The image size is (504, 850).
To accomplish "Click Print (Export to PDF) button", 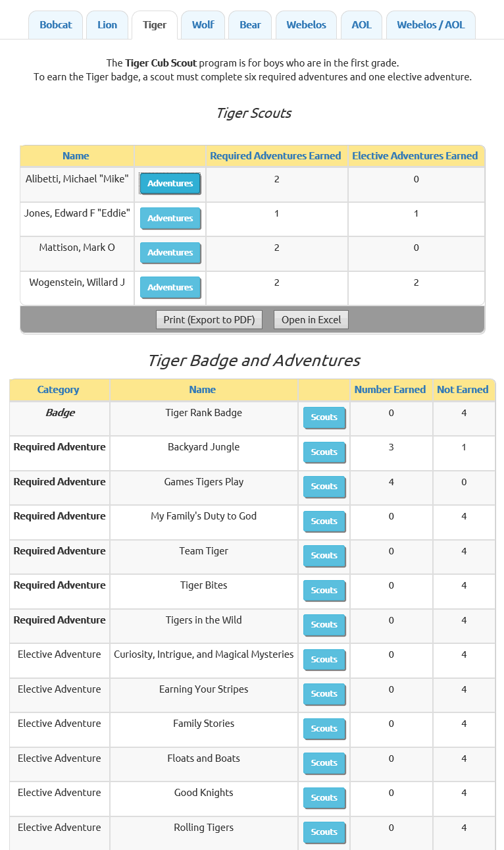I will [x=209, y=319].
